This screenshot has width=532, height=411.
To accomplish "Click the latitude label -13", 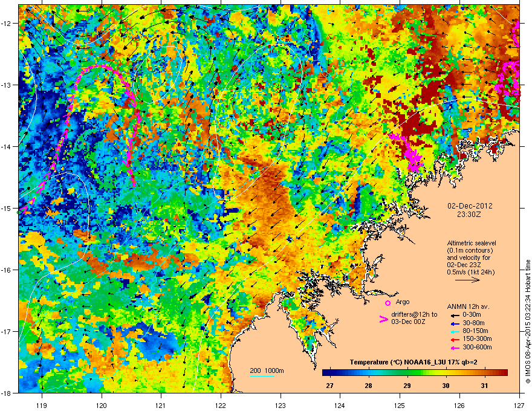I will click(6, 85).
